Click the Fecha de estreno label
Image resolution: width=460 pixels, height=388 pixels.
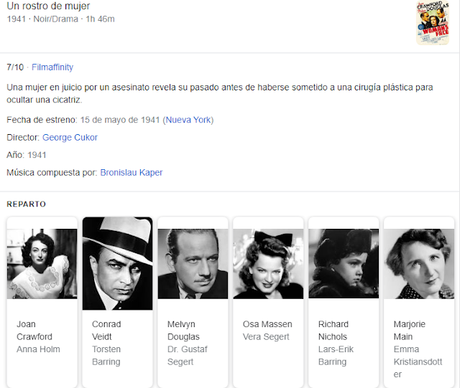pyautogui.click(x=42, y=120)
